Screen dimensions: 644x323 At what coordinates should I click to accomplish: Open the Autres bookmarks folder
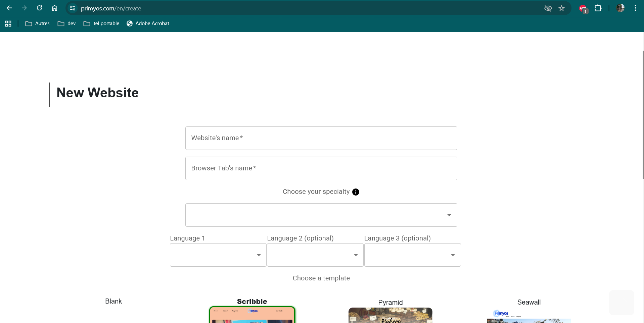pos(38,23)
